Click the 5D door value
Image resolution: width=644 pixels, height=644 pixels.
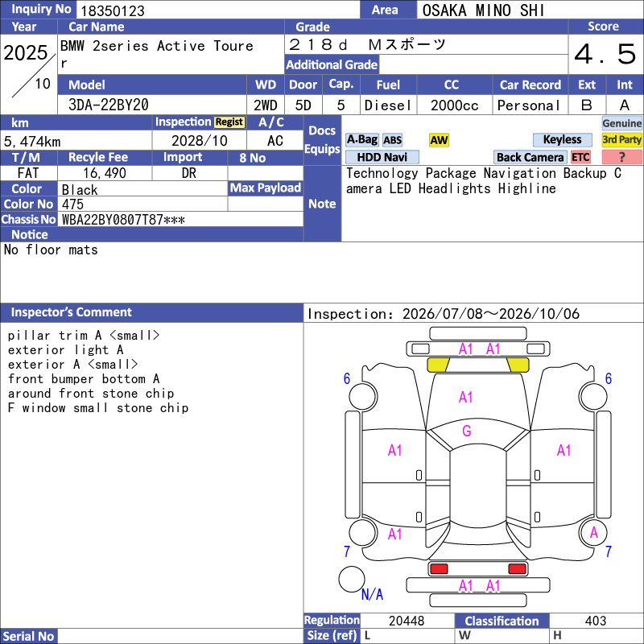pos(303,105)
